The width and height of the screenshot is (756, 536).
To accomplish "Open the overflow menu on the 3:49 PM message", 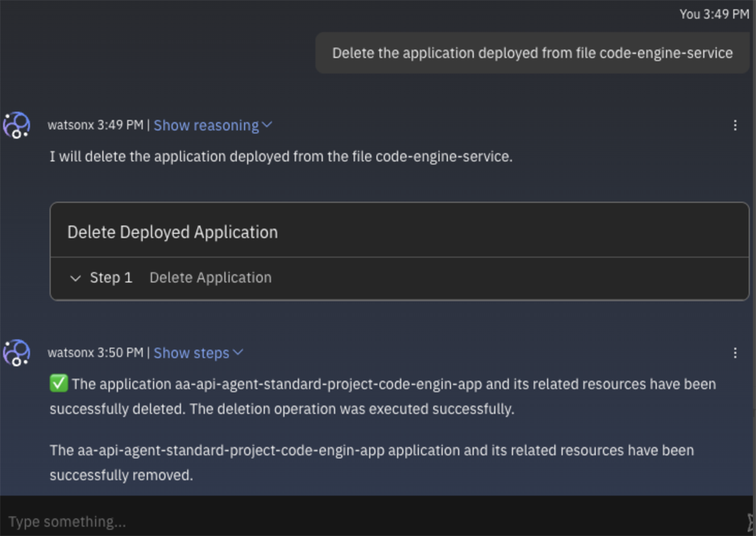I will point(735,125).
